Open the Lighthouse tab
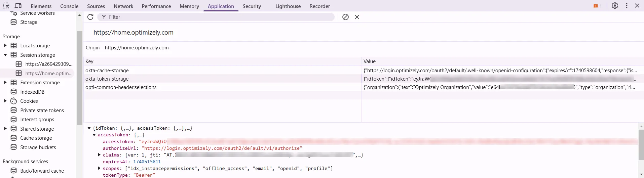Image resolution: width=644 pixels, height=178 pixels. [288, 6]
